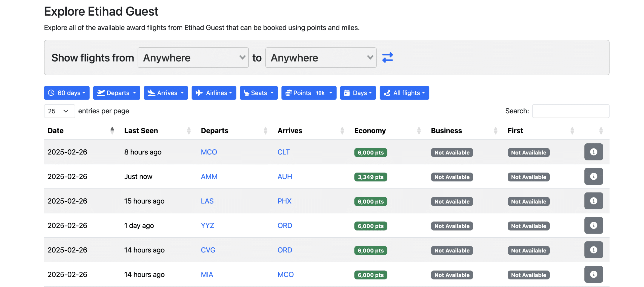Click the swap origin and destination arrows icon
644x287 pixels.
click(387, 57)
